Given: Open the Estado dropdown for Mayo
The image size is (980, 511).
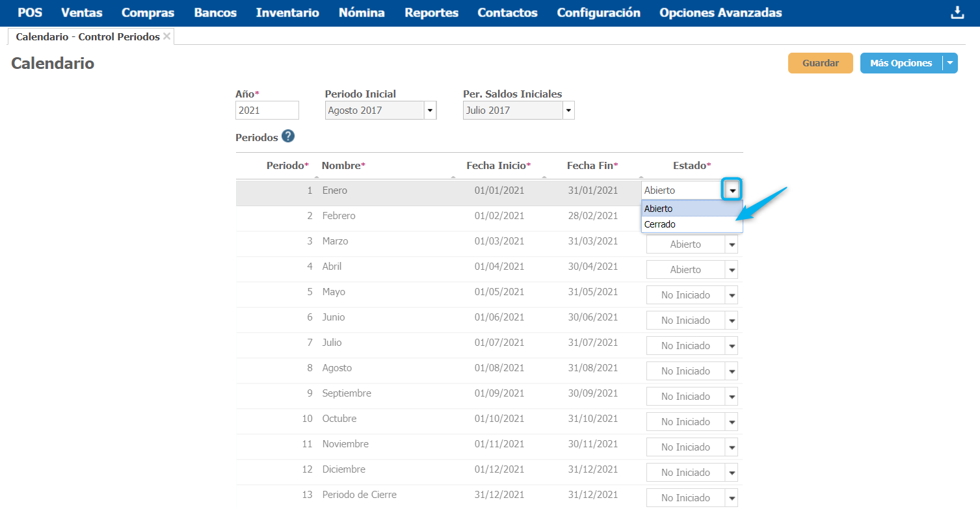Looking at the screenshot, I should coord(732,295).
